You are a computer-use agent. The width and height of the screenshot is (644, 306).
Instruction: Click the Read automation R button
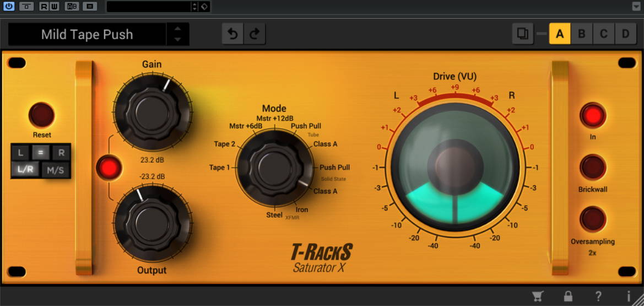(44, 6)
